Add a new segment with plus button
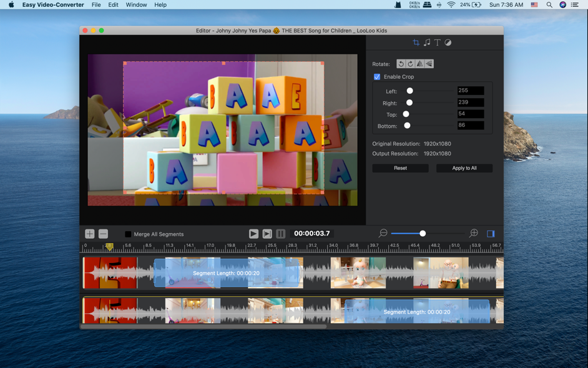 click(x=90, y=234)
